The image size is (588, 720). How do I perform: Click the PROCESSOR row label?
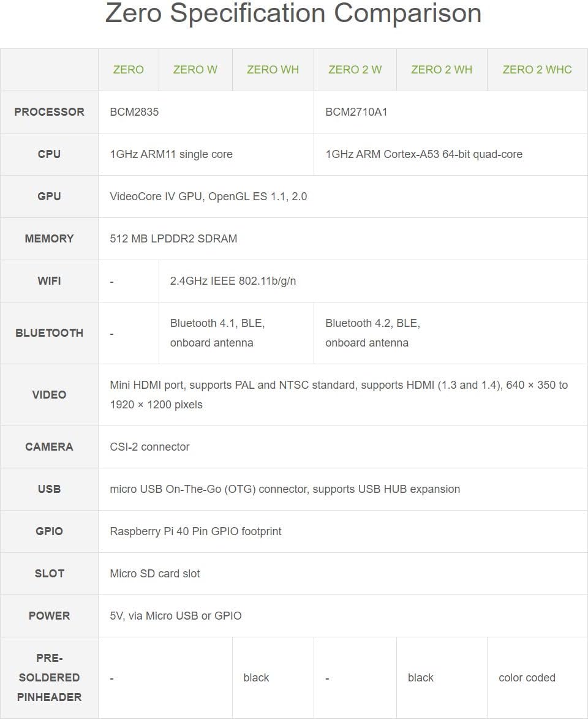[x=49, y=112]
